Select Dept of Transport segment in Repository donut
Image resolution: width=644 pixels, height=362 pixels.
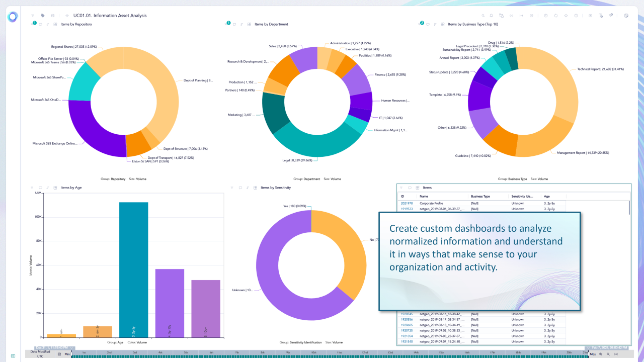[x=137, y=143]
